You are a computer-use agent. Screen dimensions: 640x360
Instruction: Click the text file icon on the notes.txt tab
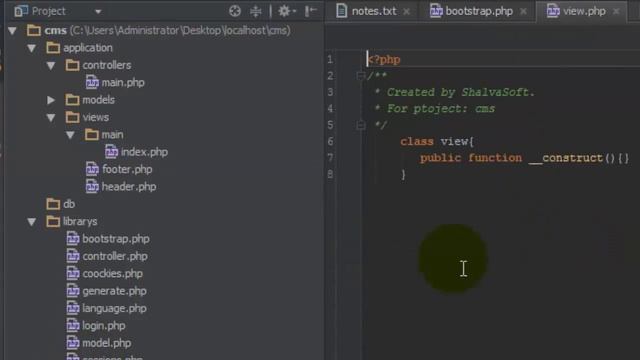coord(341,11)
